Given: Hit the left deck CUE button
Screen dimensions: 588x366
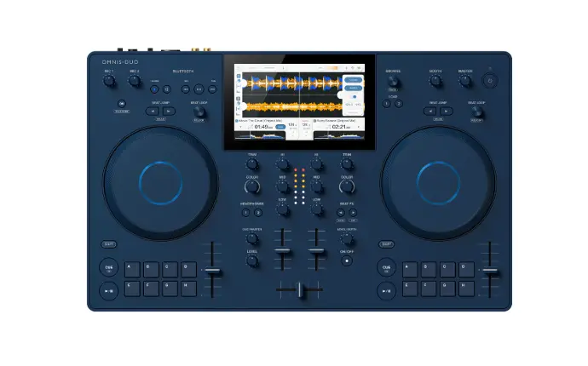Looking at the screenshot, I should (x=109, y=267).
